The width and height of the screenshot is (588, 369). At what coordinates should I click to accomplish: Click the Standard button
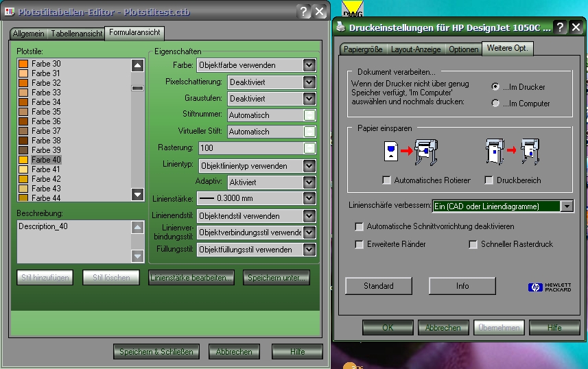click(379, 286)
